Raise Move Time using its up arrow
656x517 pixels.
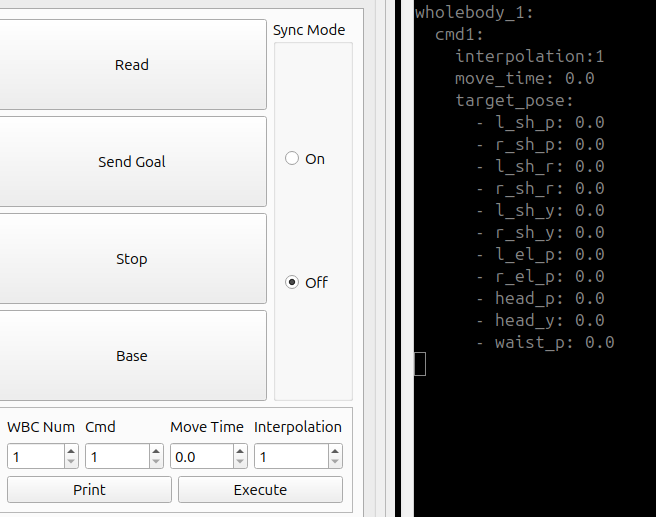coord(240,452)
